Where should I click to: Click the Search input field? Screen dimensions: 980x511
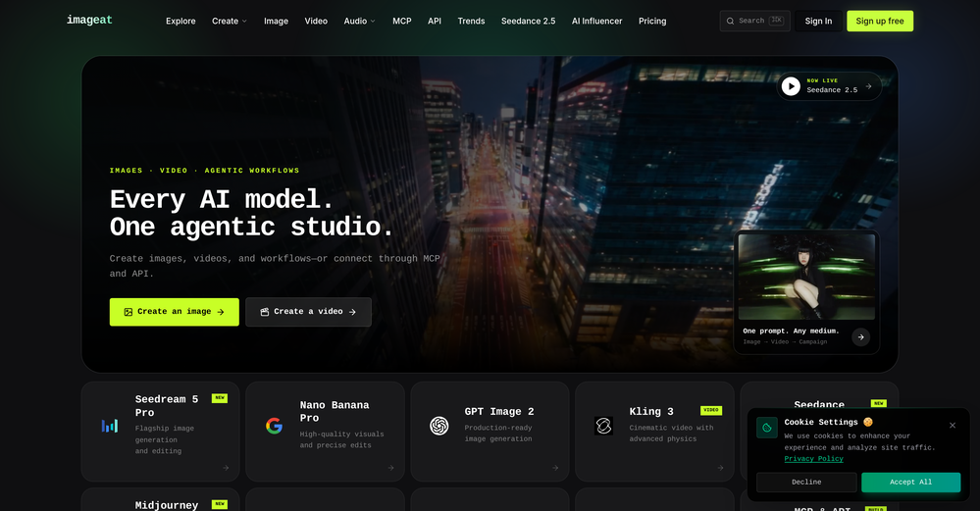[754, 21]
